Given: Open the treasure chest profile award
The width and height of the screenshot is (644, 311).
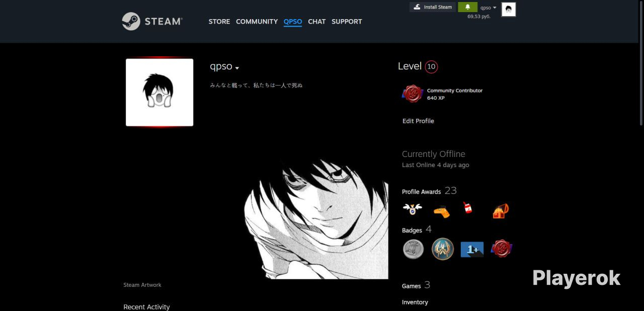Looking at the screenshot, I should (x=501, y=211).
